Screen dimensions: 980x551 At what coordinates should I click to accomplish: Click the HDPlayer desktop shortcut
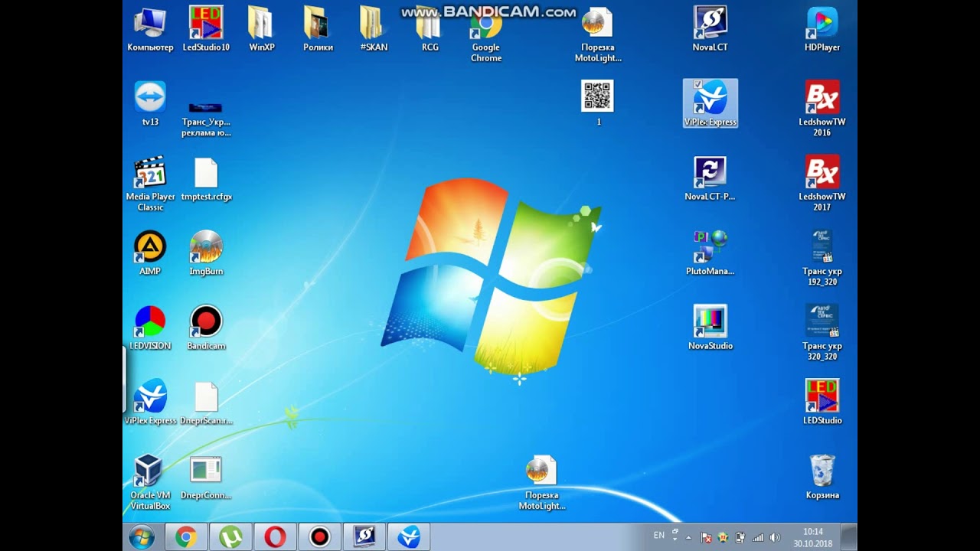coord(822,29)
